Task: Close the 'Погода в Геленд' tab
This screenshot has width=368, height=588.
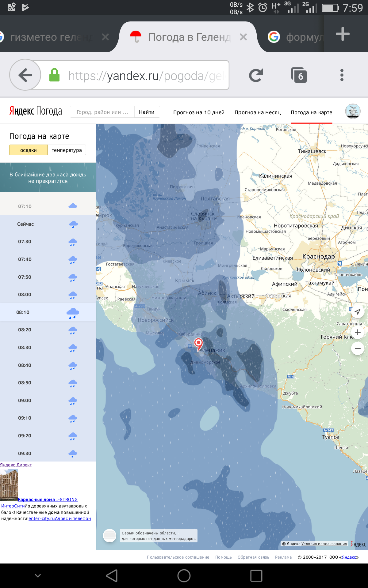Action: pos(243,37)
